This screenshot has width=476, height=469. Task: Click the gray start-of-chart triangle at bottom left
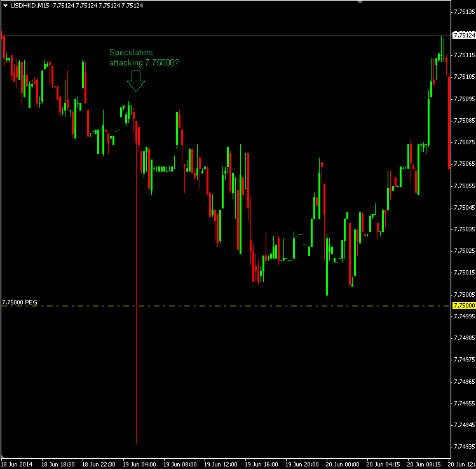pyautogui.click(x=3, y=456)
